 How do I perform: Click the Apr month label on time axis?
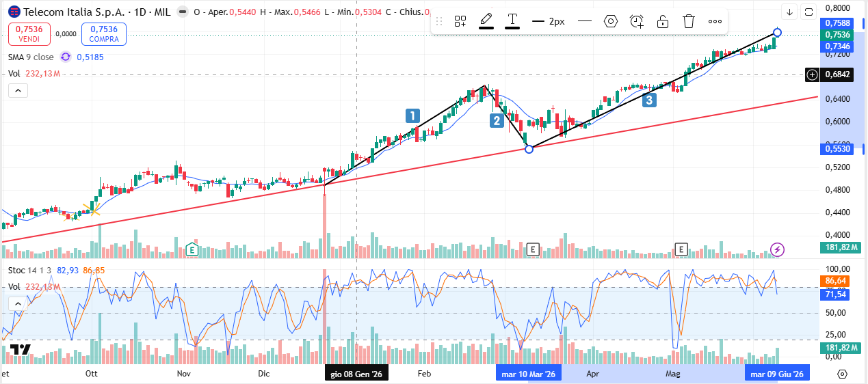[x=593, y=374]
